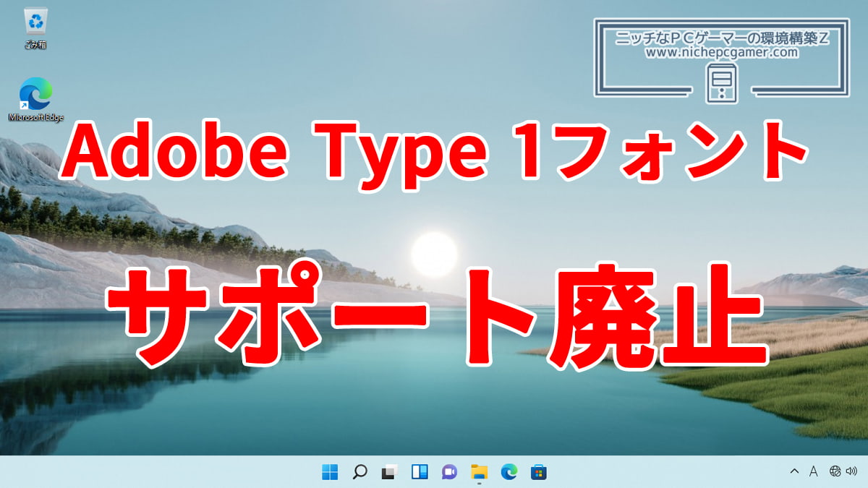
Task: Open the Microsoft Store taskbar icon
Action: [x=538, y=472]
